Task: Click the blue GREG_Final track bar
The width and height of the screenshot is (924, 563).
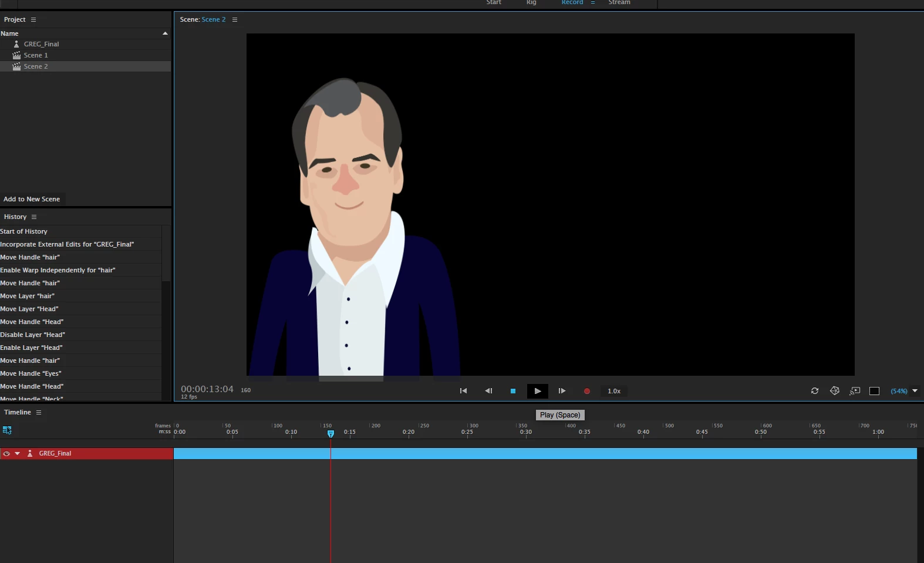Action: (545, 453)
